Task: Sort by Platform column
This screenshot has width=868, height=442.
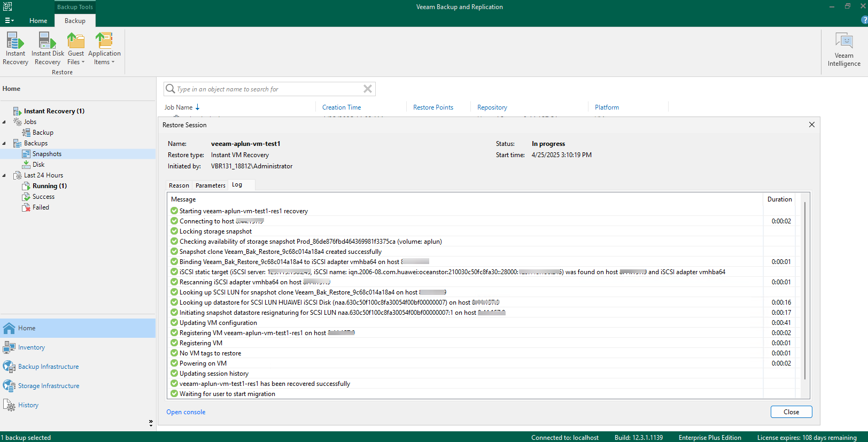Action: coord(607,107)
